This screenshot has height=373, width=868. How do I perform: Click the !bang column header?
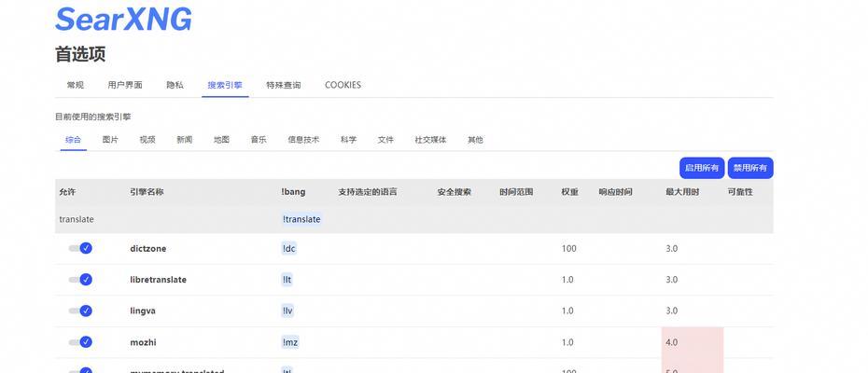click(x=293, y=192)
